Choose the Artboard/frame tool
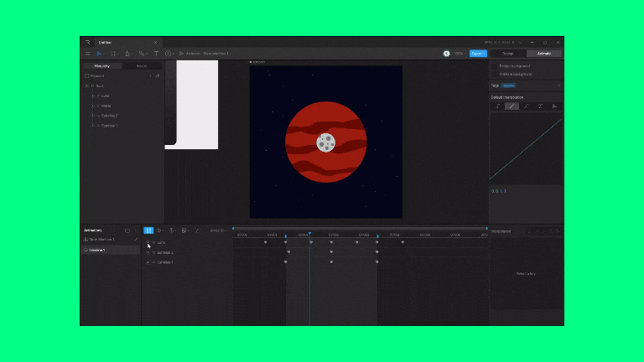Screen dimensions: 644x362 (x=113, y=53)
